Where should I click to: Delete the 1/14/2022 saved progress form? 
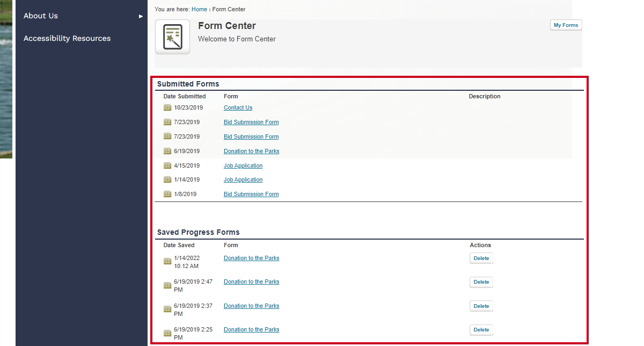coord(481,258)
